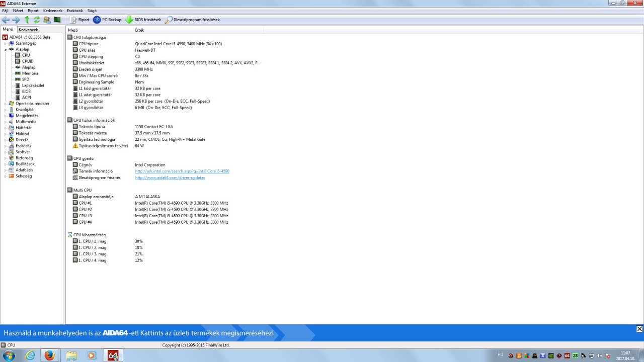
Task: Expand the Multimédia tree node
Action: coord(6,122)
